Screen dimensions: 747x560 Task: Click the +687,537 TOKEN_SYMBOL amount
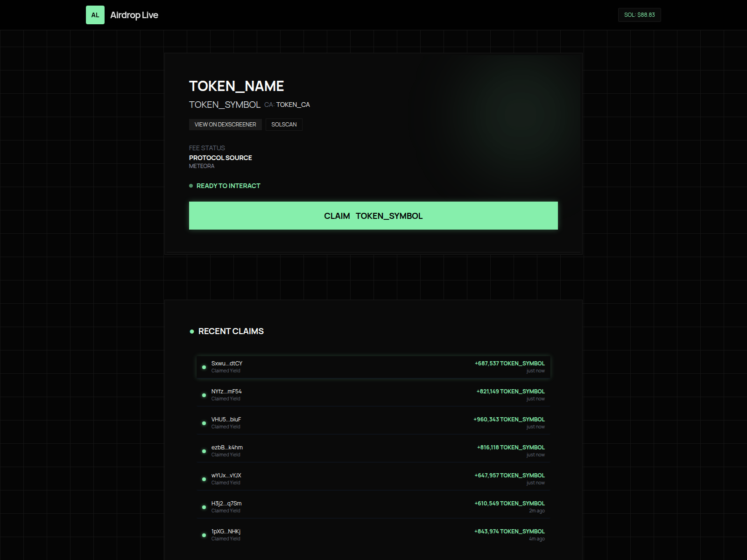pyautogui.click(x=509, y=363)
